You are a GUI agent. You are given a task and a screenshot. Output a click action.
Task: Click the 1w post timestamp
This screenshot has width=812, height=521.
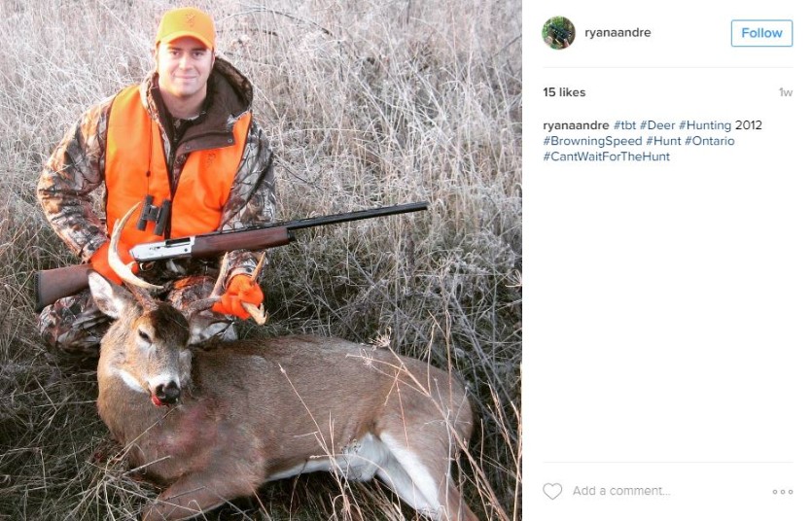(785, 93)
